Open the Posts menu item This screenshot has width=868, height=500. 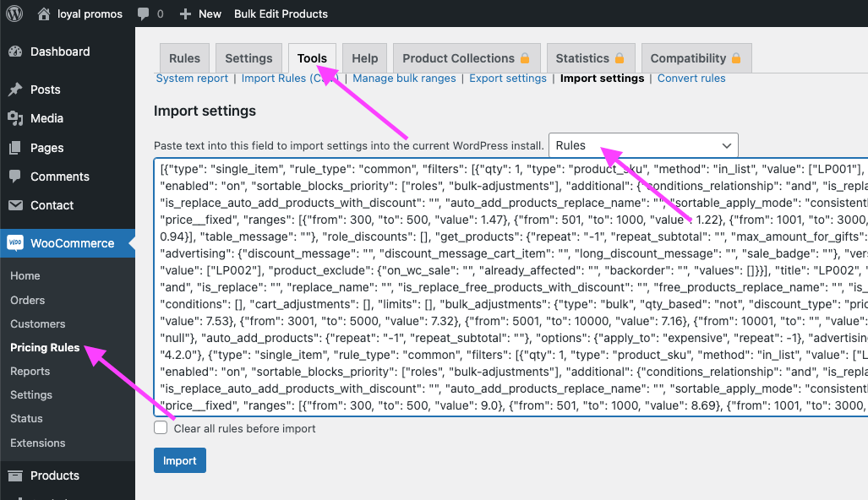(x=46, y=90)
